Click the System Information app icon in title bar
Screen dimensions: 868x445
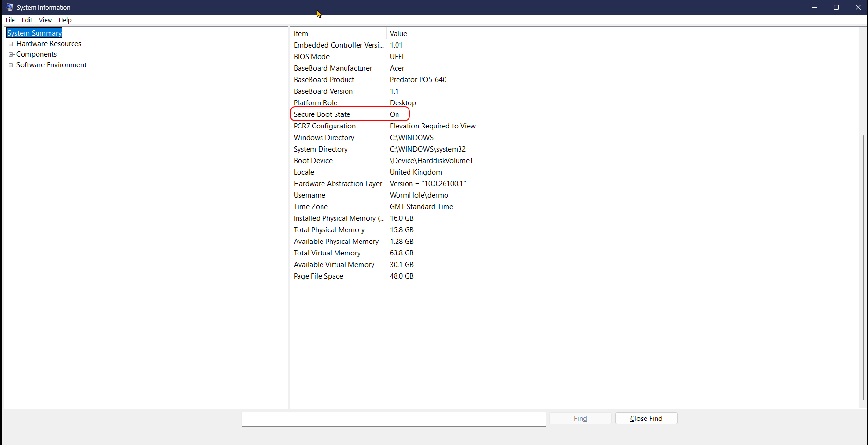pyautogui.click(x=10, y=7)
